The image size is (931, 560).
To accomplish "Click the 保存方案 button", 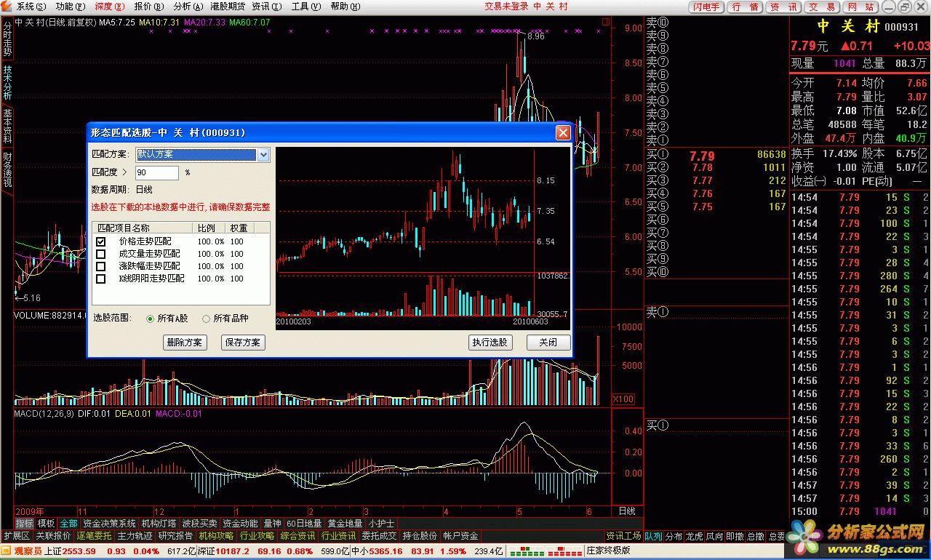I will coord(243,343).
